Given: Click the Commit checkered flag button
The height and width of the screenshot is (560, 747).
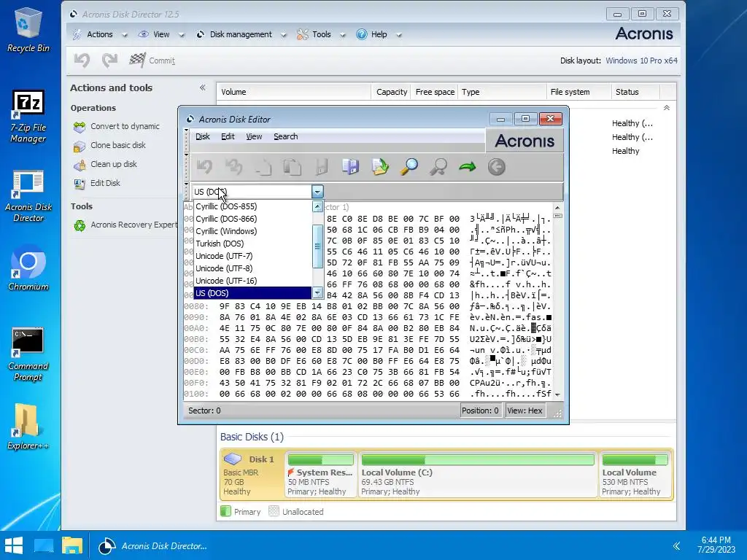Looking at the screenshot, I should point(152,61).
